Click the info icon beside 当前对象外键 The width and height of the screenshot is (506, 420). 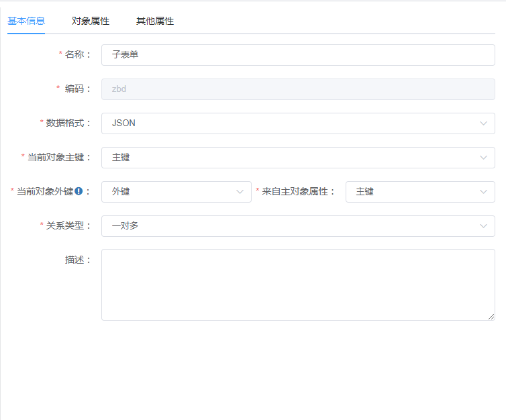pos(79,192)
